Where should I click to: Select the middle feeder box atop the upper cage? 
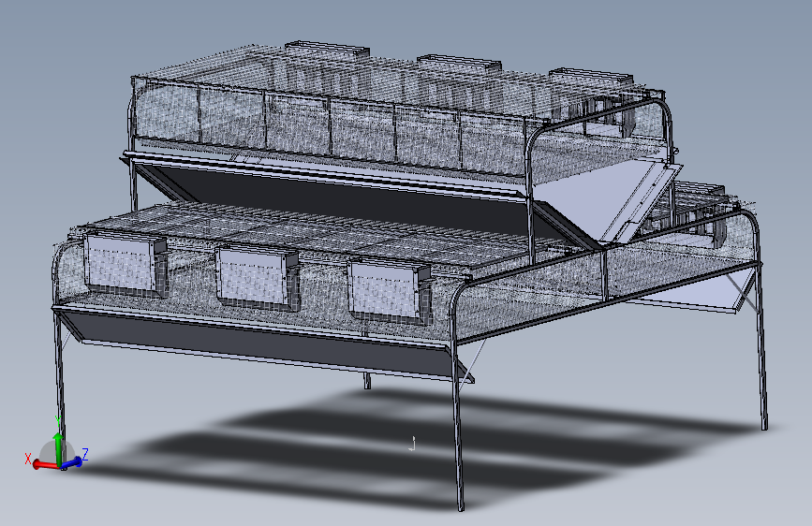click(x=460, y=63)
